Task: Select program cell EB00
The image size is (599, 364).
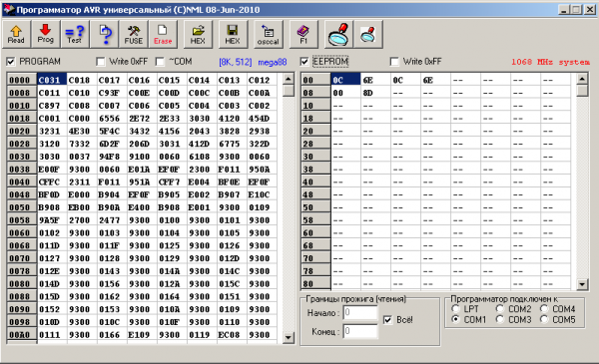Action: pos(82,207)
